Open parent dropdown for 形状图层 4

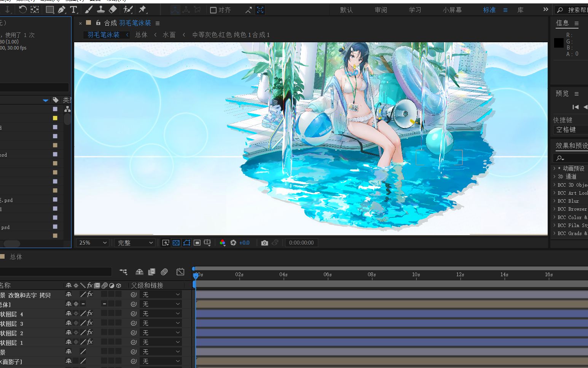point(161,314)
